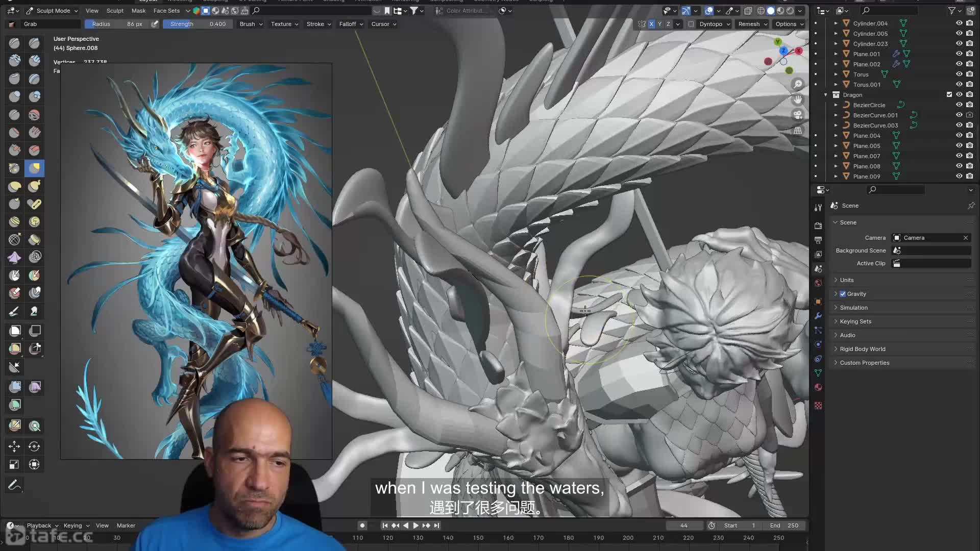Click the End frame field 250

[784, 525]
